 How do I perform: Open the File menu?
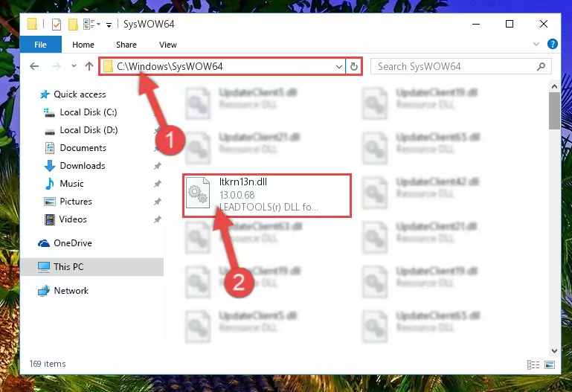point(40,45)
